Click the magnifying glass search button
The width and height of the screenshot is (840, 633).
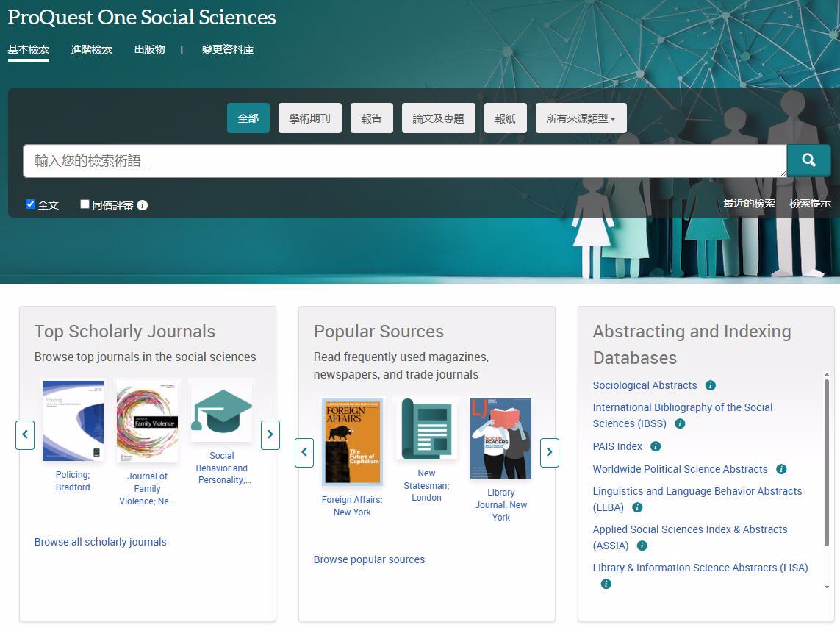point(808,160)
